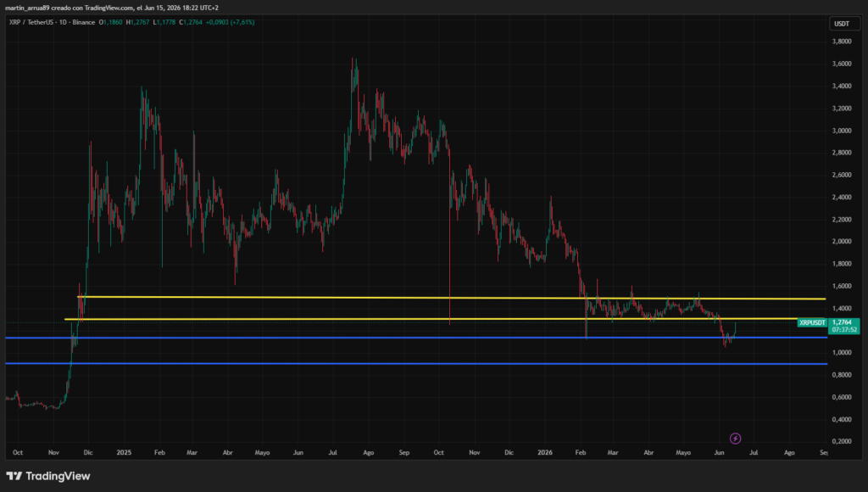Click the 3,2000 price axis label
The height and width of the screenshot is (492, 868).
[842, 108]
